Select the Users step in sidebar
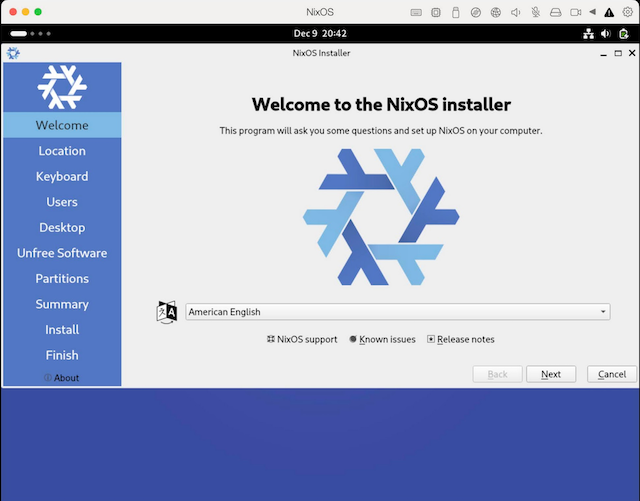The width and height of the screenshot is (640, 501). (x=62, y=202)
